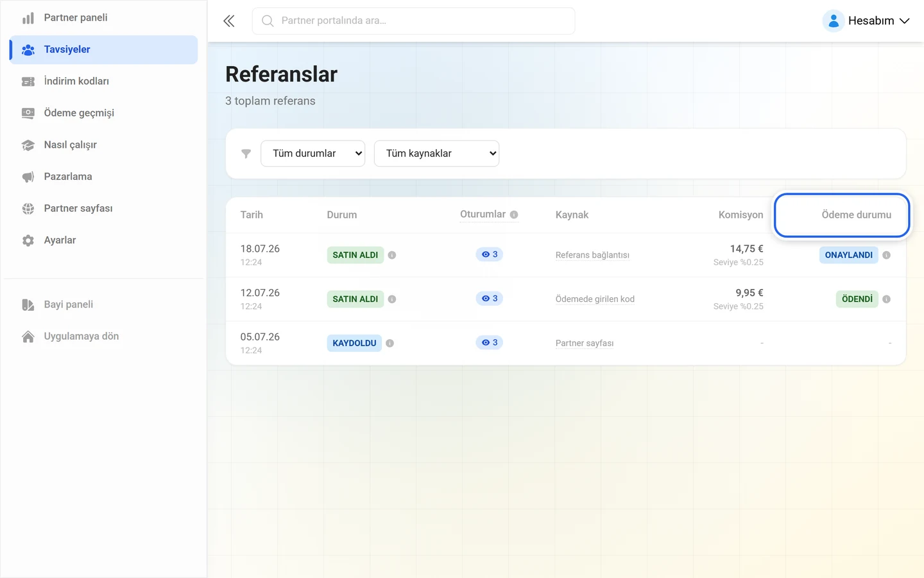The width and height of the screenshot is (924, 578).
Task: Click the Ayarlar gear icon
Action: coord(28,240)
